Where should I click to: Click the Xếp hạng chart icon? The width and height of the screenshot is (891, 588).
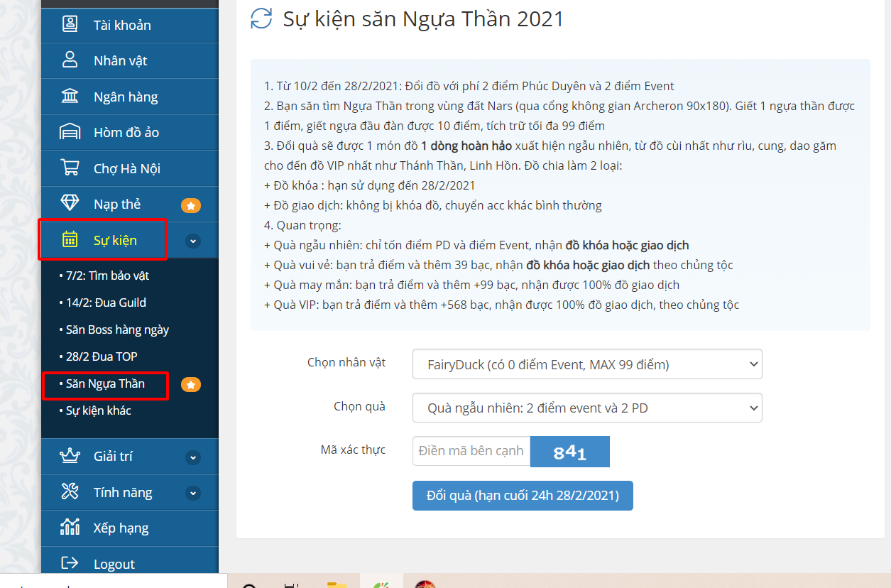(x=70, y=528)
